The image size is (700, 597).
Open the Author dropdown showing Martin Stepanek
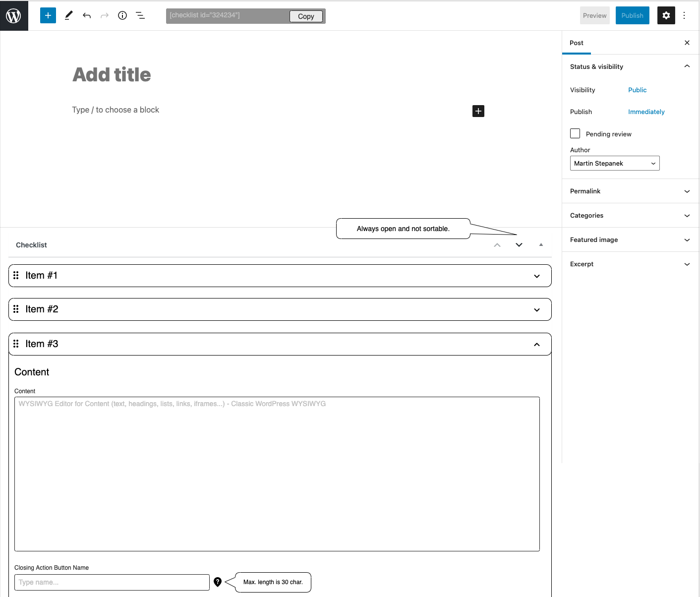(614, 163)
